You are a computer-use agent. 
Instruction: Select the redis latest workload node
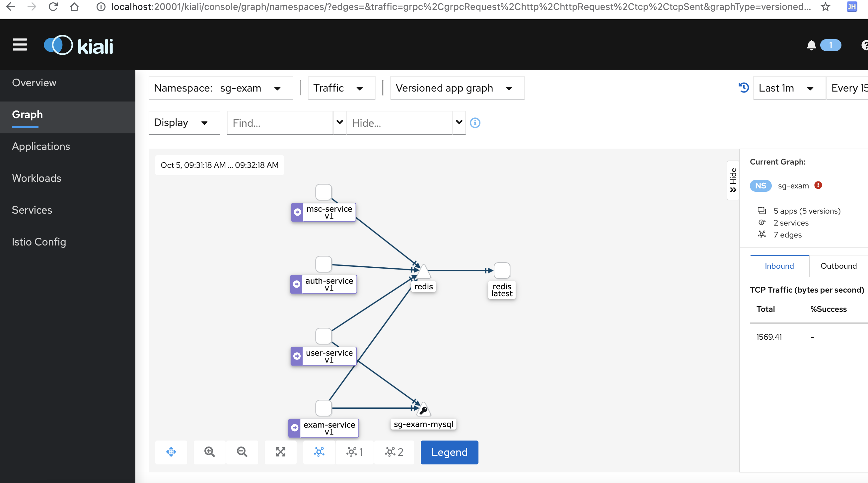click(x=502, y=271)
